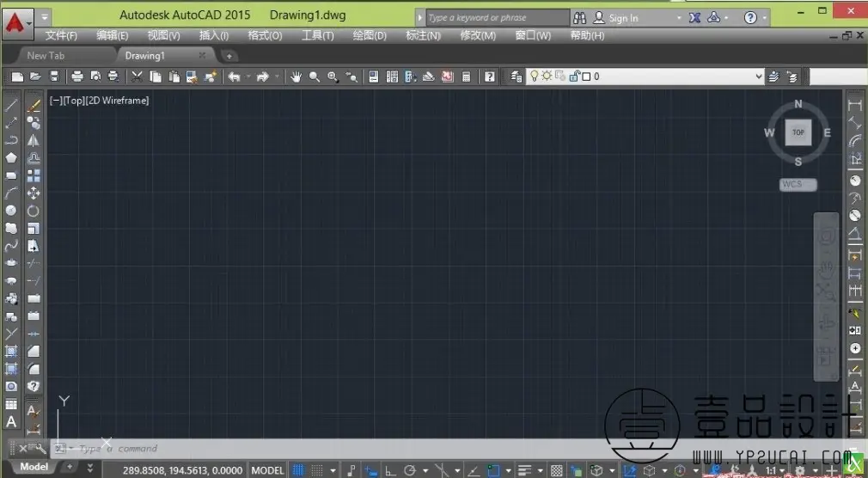Click the Layer Previous icon
This screenshot has height=478, width=868.
click(792, 77)
